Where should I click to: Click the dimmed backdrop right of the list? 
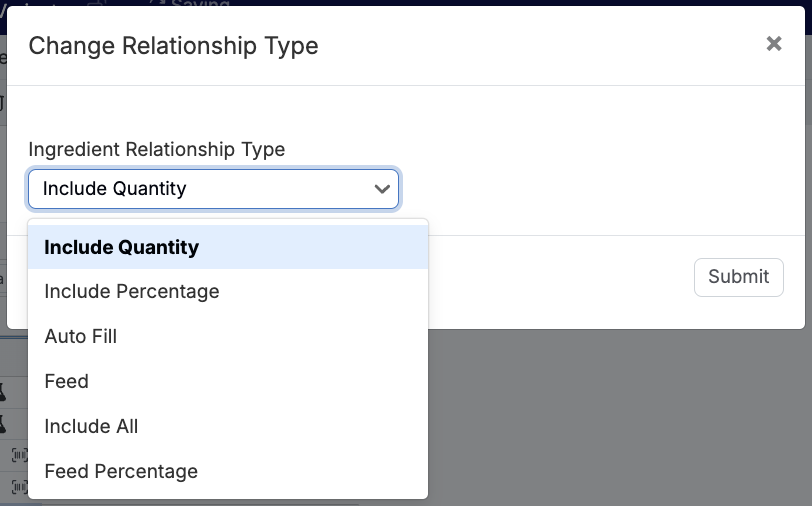coord(620,420)
